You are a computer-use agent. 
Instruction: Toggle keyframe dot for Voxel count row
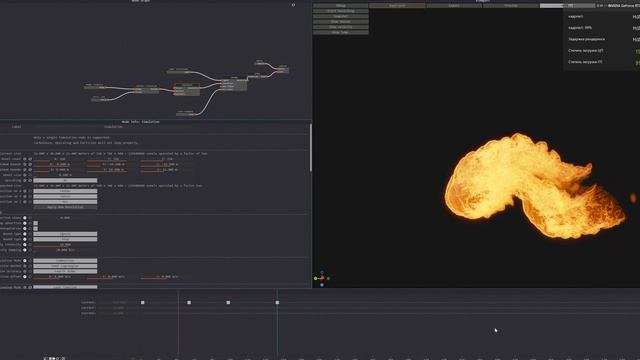click(x=25, y=159)
